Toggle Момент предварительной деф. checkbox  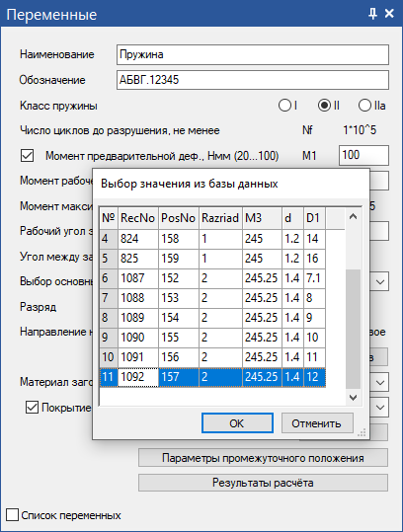point(27,156)
